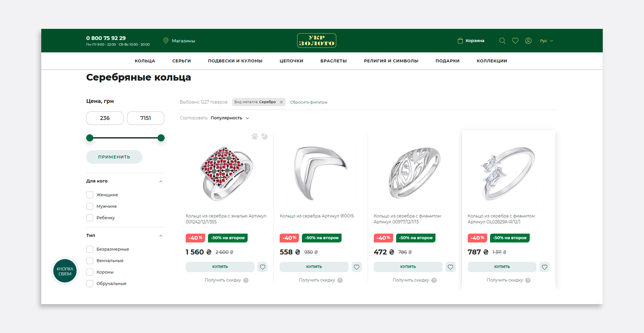Open the Рус language dropdown
The width and height of the screenshot is (644, 333).
[x=546, y=41]
